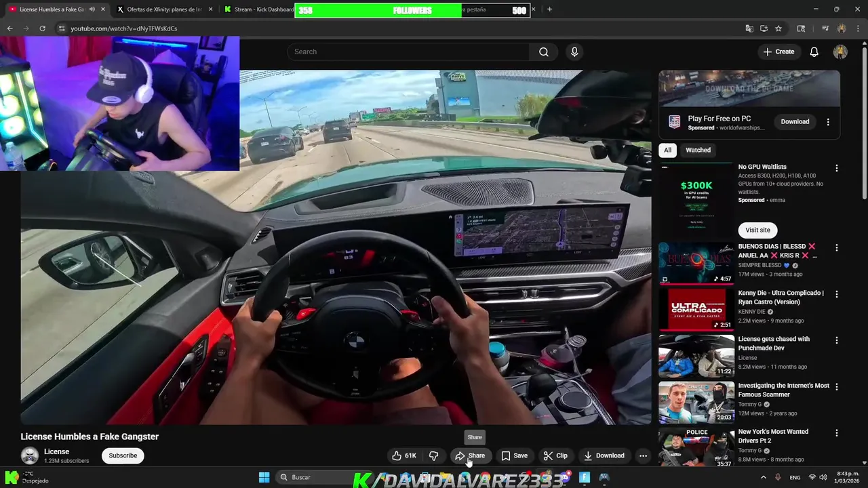Open options menu for Play For Free ad
Image resolution: width=868 pixels, height=488 pixels.
pos(828,122)
